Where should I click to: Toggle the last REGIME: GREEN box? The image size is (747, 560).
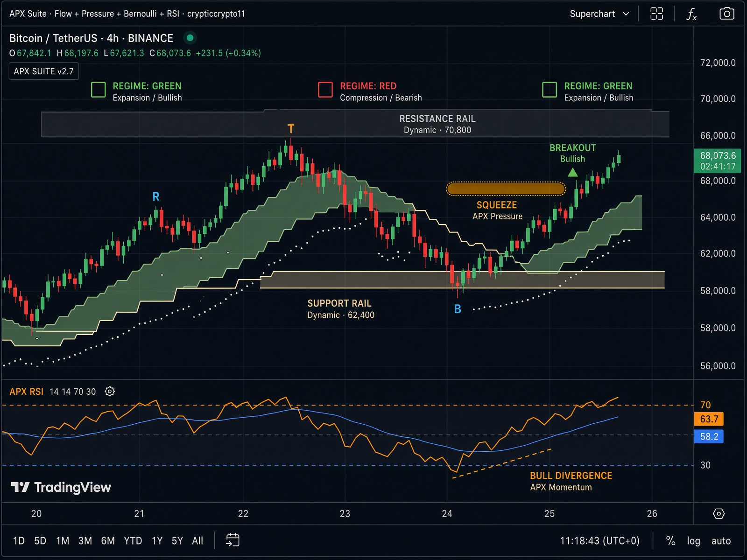tap(550, 90)
